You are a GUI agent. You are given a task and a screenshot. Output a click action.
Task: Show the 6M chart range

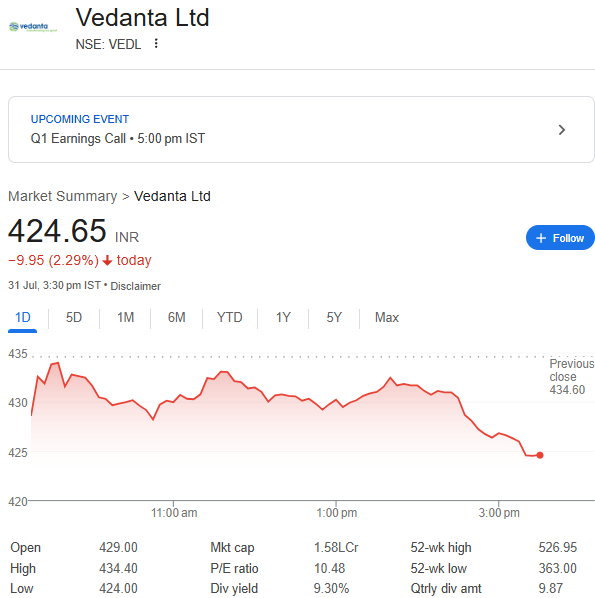tap(177, 317)
